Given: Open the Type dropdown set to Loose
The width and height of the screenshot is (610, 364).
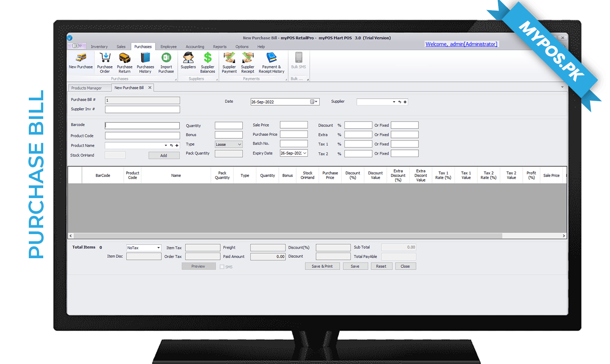Looking at the screenshot, I should click(239, 144).
